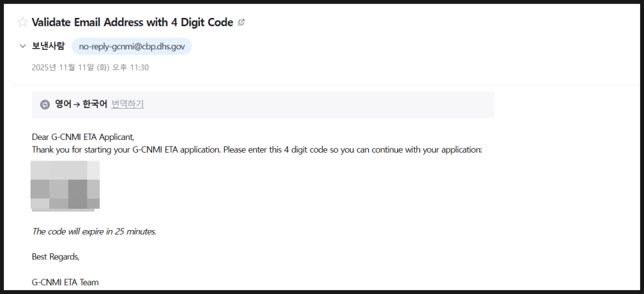Click the round translation icon
The width and height of the screenshot is (644, 294).
pyautogui.click(x=45, y=105)
